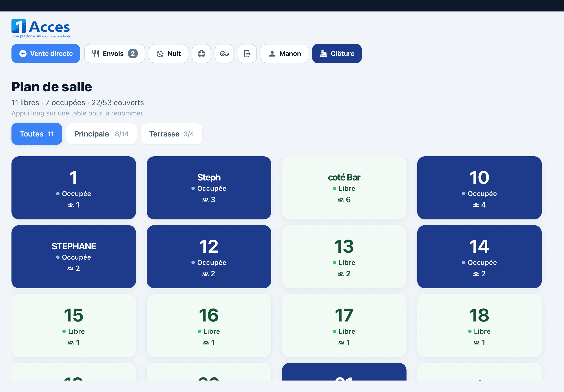Viewport: 564px width, 392px height.
Task: Select the free coté Bar table
Action: point(344,188)
